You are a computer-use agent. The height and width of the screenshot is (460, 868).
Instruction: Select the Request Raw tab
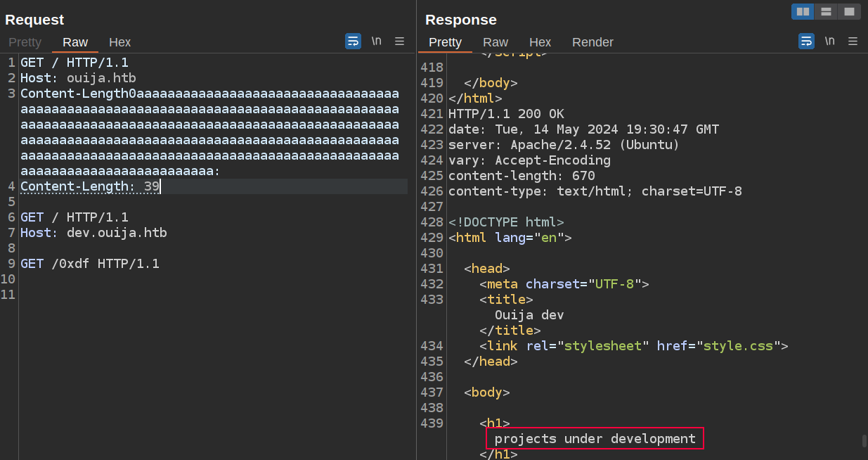pyautogui.click(x=75, y=42)
